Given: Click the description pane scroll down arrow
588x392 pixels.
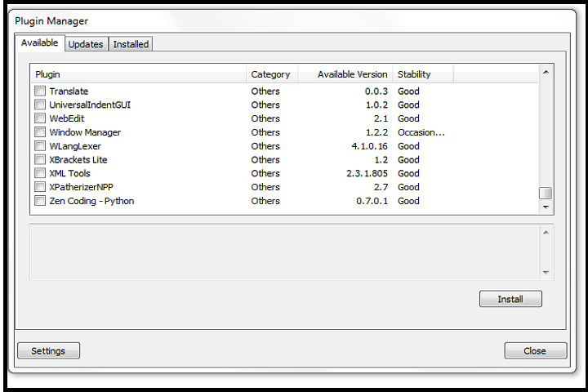Looking at the screenshot, I should pos(546,273).
